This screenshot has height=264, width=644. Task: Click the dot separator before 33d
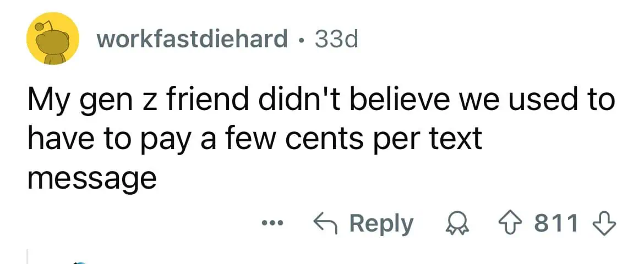[x=302, y=39]
